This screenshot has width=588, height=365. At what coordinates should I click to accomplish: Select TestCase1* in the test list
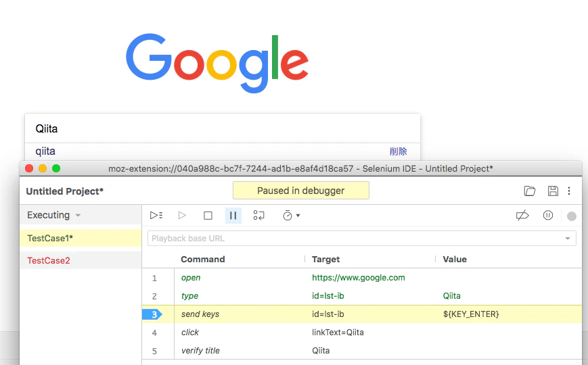pos(81,239)
